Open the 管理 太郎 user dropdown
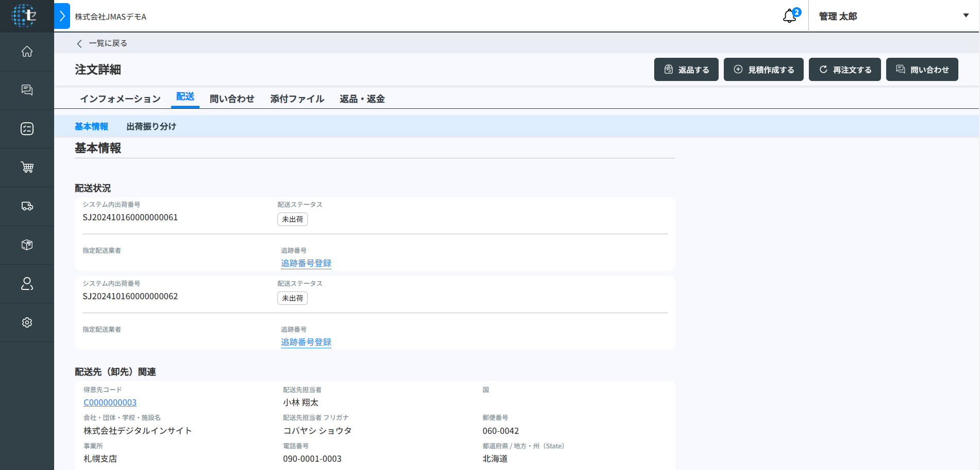980x470 pixels. (x=893, y=16)
